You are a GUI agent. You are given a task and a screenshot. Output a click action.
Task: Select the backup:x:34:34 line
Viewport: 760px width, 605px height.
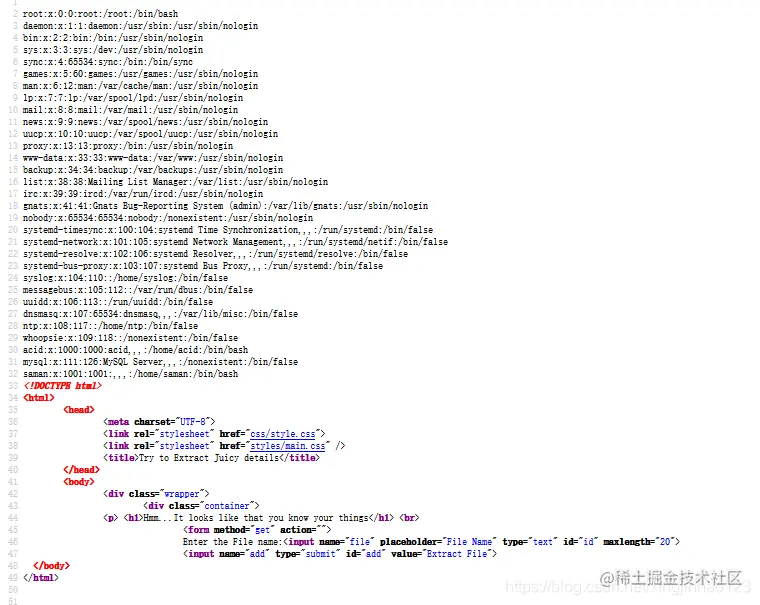(153, 170)
